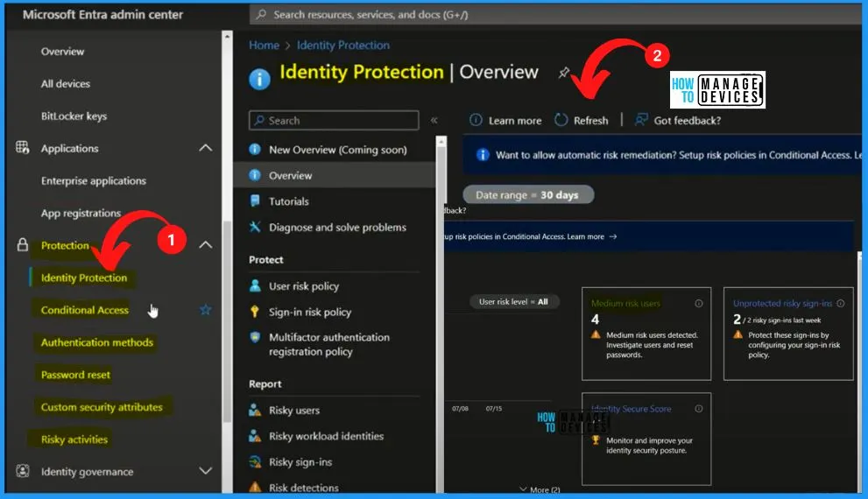This screenshot has height=499, width=868.
Task: Open Unprotected risky sign-ins card title
Action: [782, 303]
